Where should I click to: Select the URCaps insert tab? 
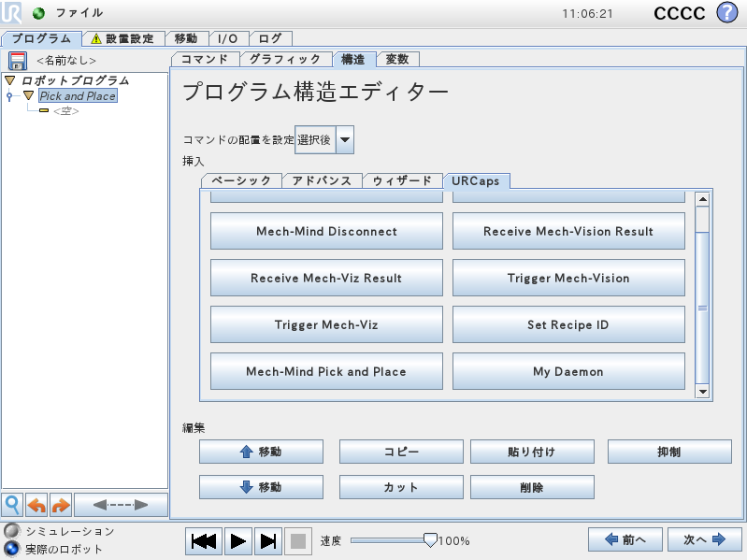pos(476,181)
